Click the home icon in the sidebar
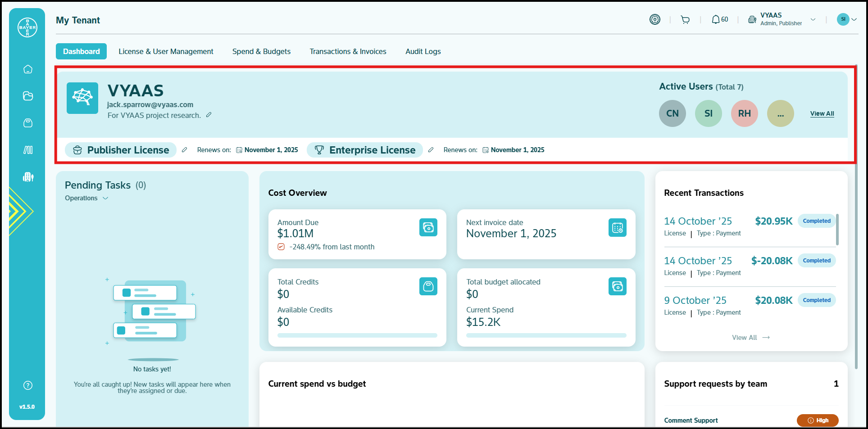 pos(28,69)
